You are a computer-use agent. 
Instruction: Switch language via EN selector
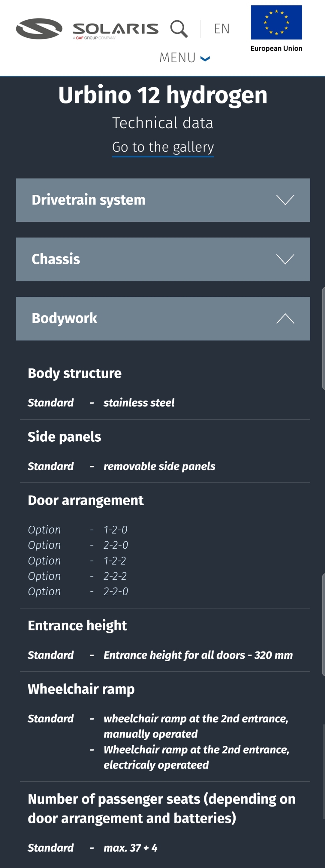(x=222, y=29)
